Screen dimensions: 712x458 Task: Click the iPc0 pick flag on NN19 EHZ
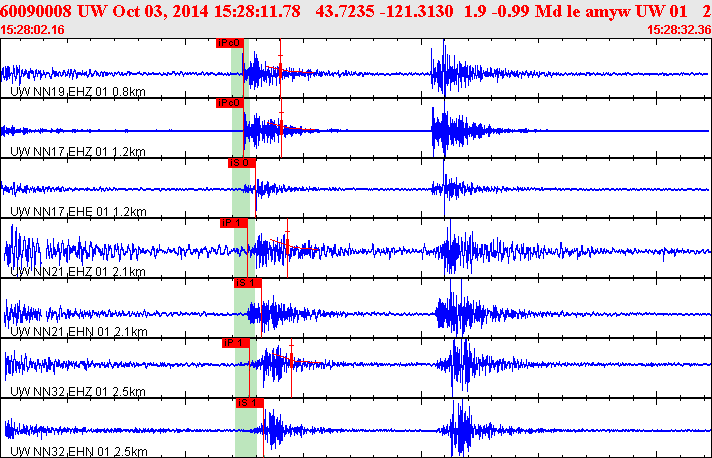point(230,43)
